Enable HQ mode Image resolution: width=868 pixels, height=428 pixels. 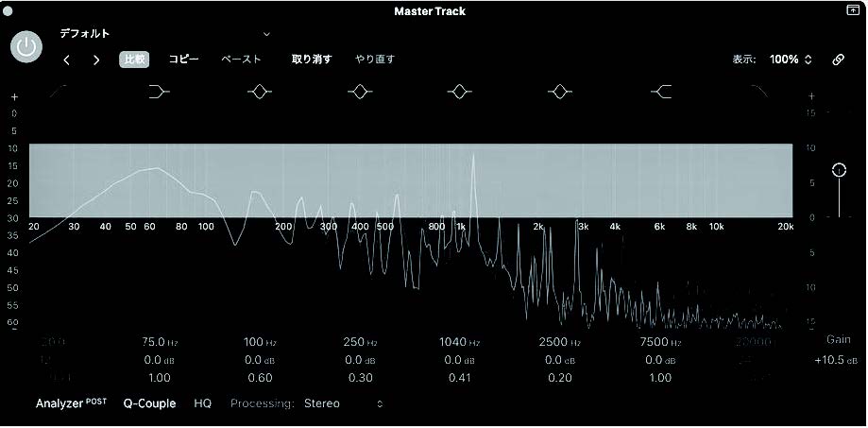203,403
